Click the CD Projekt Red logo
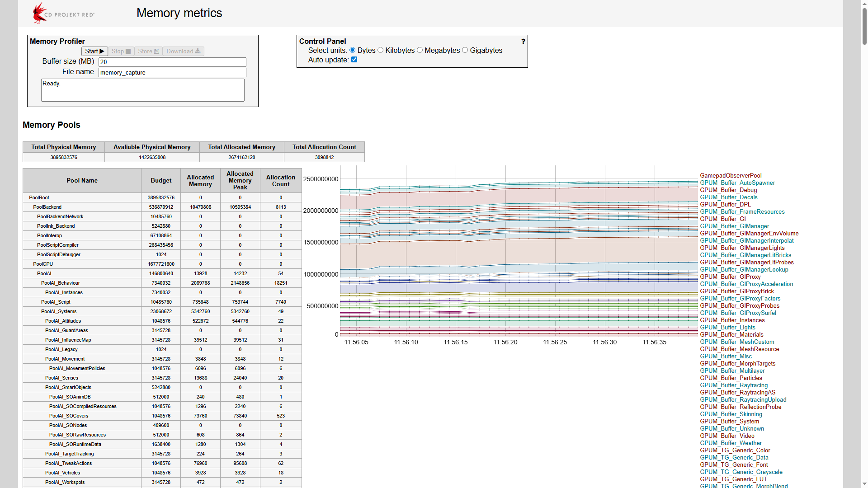Viewport: 868px width, 488px height. [63, 13]
